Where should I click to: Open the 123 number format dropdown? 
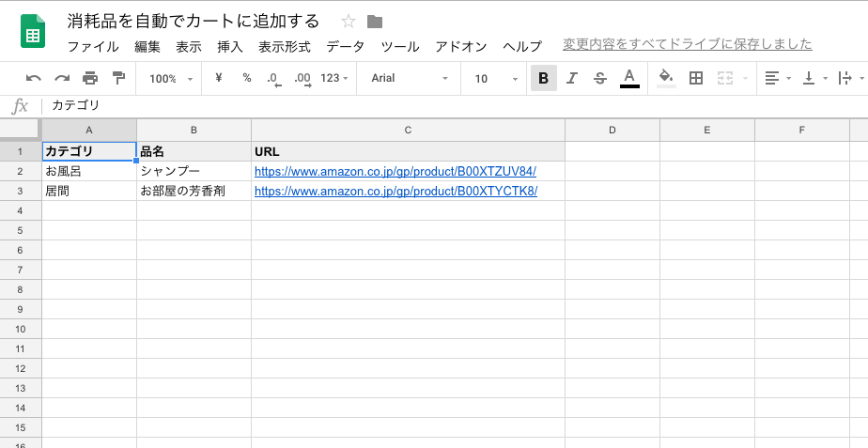(334, 78)
